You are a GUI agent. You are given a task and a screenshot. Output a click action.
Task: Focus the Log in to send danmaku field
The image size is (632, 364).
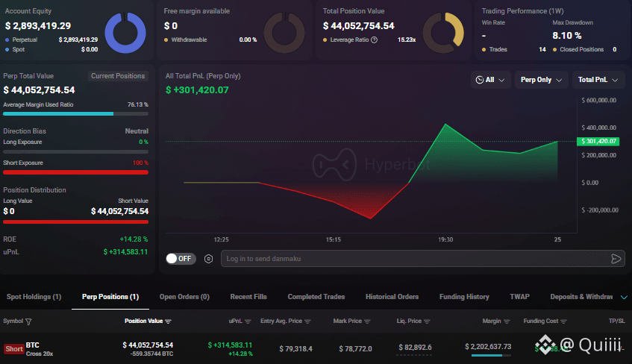tap(423, 259)
